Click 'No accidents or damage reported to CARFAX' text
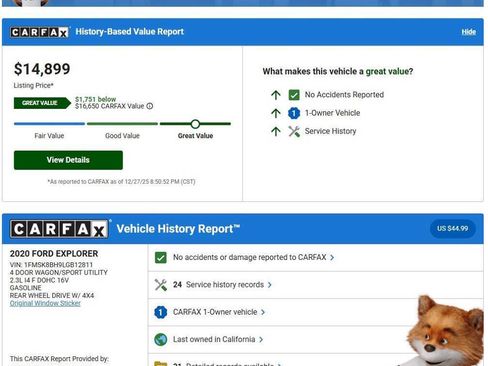This screenshot has width=488, height=366. coord(250,258)
